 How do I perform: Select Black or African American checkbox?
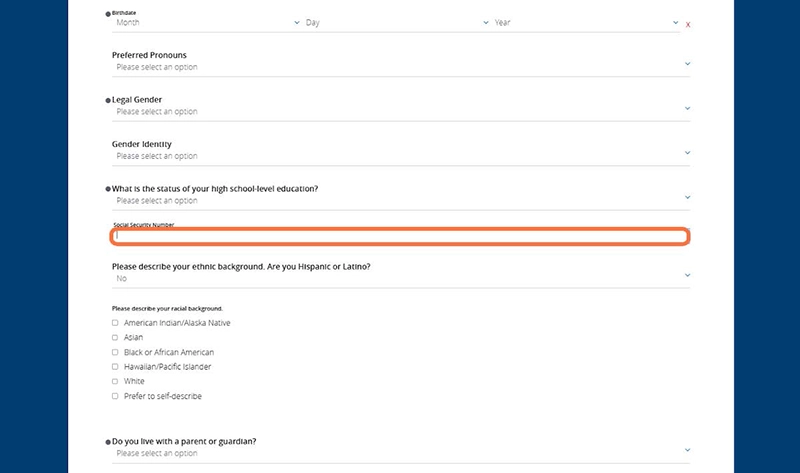pyautogui.click(x=115, y=352)
